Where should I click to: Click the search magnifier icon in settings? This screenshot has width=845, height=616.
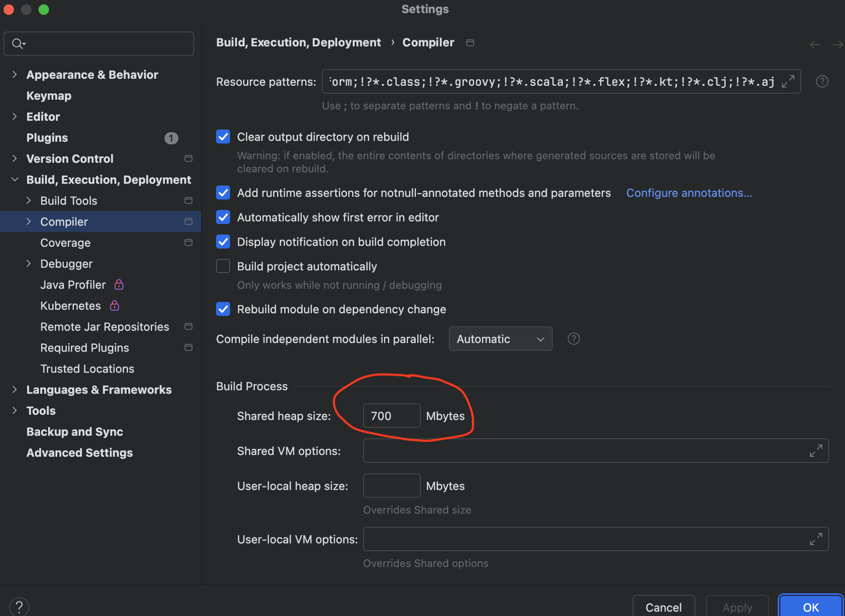(x=18, y=44)
